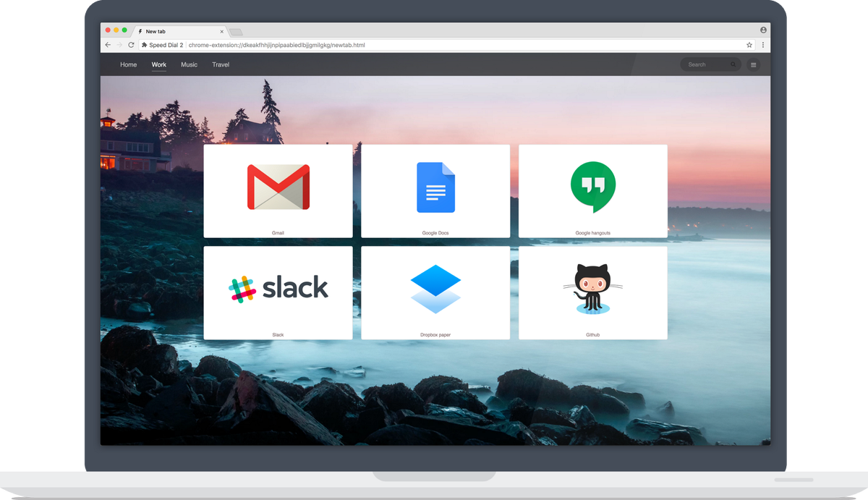This screenshot has width=868, height=500.
Task: Open the Gmail speed dial tile
Action: (x=278, y=191)
